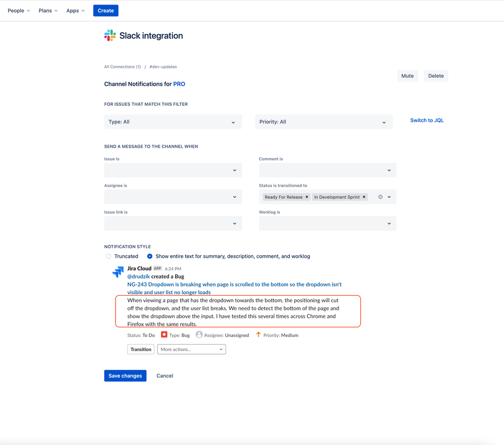The image size is (504, 445).
Task: Click the Unassigned assignee avatar icon
Action: tap(199, 335)
